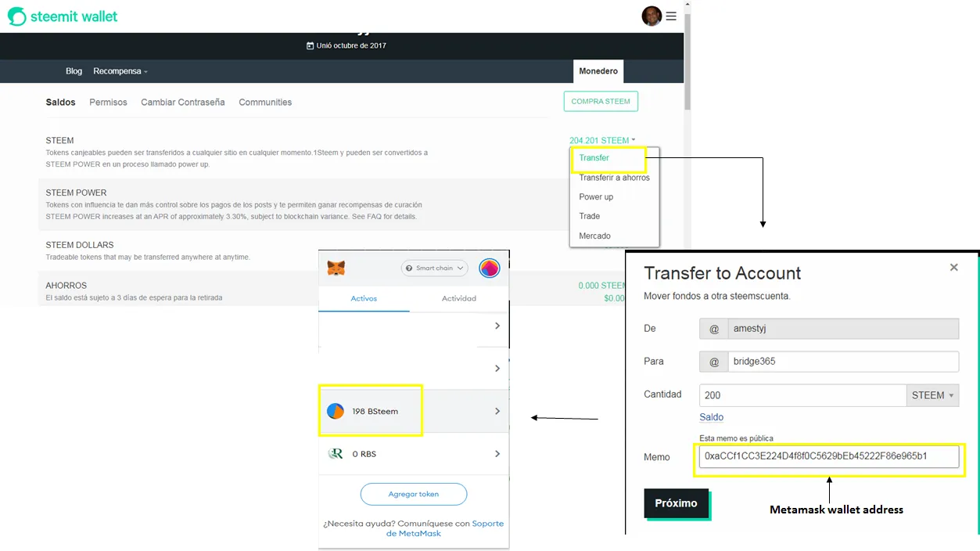This screenshot has height=551, width=980.
Task: Close the Transfer to Account dialog
Action: pos(953,267)
